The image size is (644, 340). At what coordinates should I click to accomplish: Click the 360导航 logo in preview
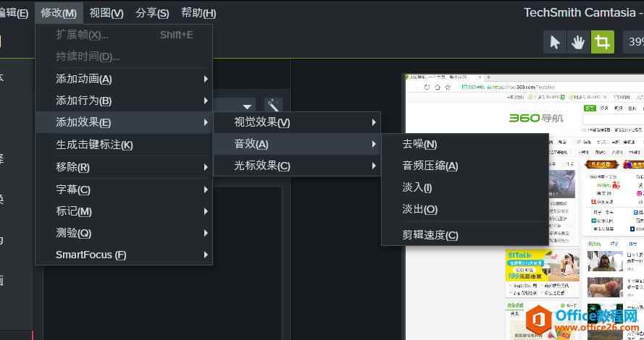coord(536,119)
